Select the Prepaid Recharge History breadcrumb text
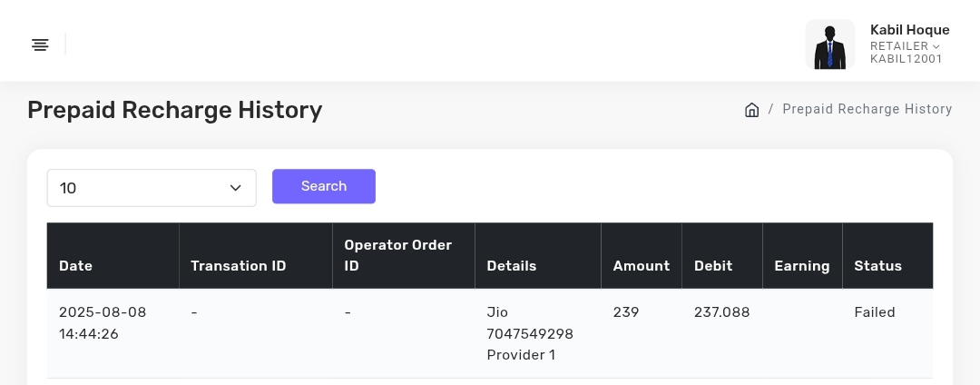This screenshot has height=385, width=980. point(867,109)
